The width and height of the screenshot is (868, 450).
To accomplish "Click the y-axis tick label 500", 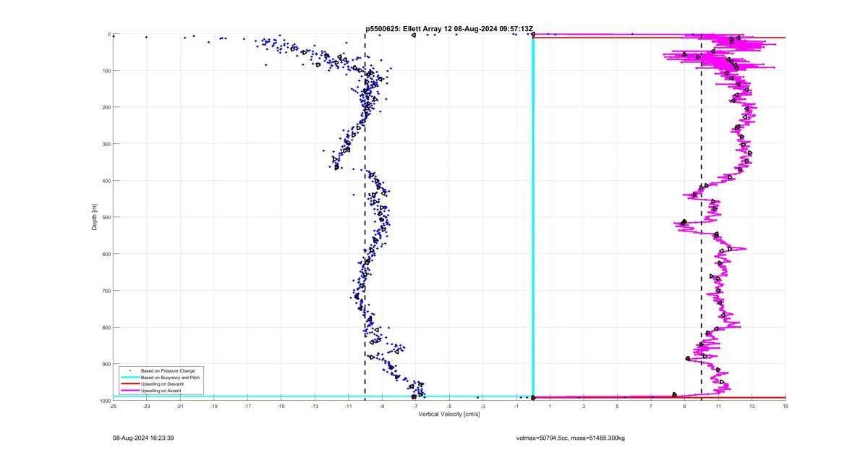I will pyautogui.click(x=106, y=217).
